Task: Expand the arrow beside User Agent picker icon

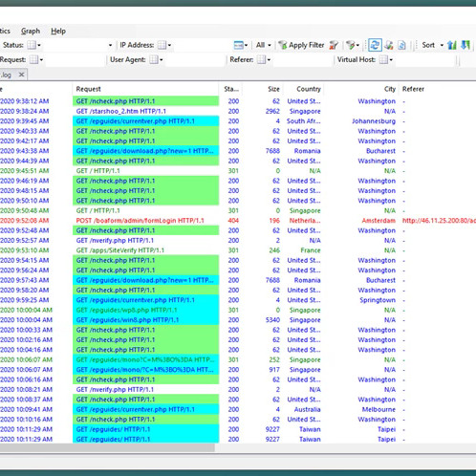Action: 162,60
